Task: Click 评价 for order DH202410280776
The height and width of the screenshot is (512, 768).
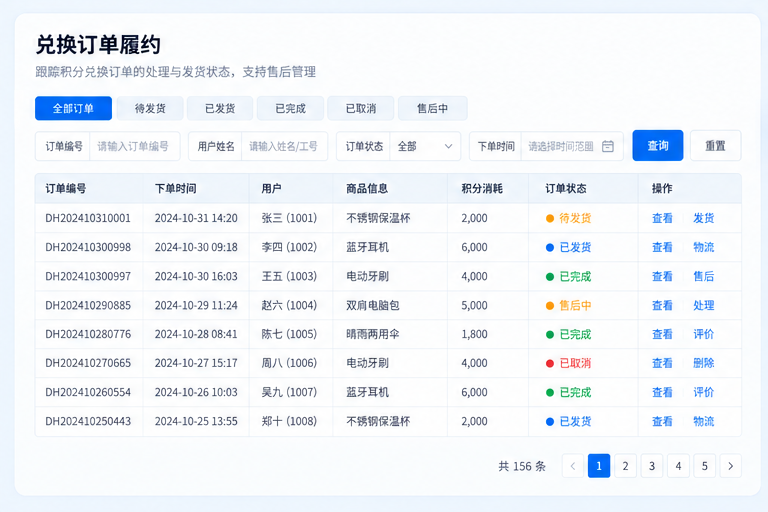Action: point(703,334)
